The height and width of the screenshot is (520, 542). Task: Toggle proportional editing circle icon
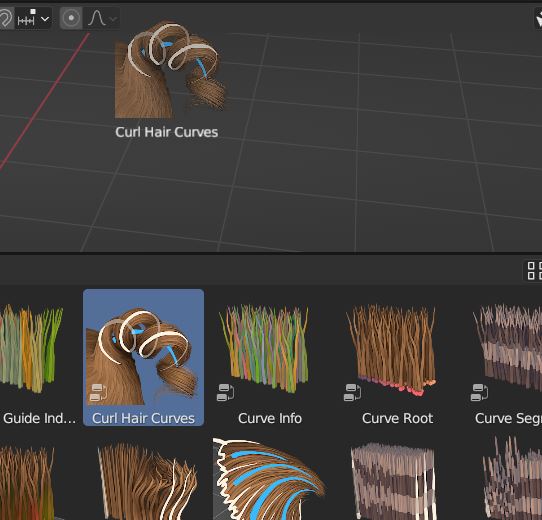point(71,18)
